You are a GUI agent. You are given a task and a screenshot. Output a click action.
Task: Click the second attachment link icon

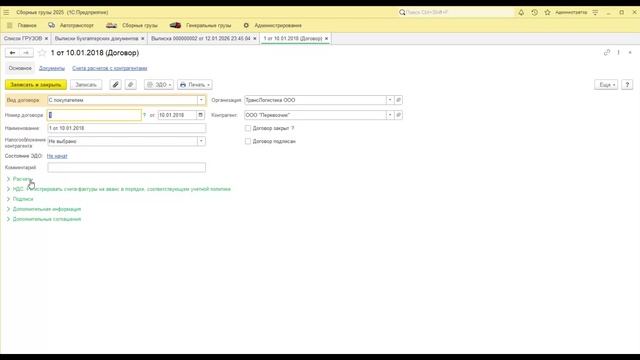tap(131, 84)
